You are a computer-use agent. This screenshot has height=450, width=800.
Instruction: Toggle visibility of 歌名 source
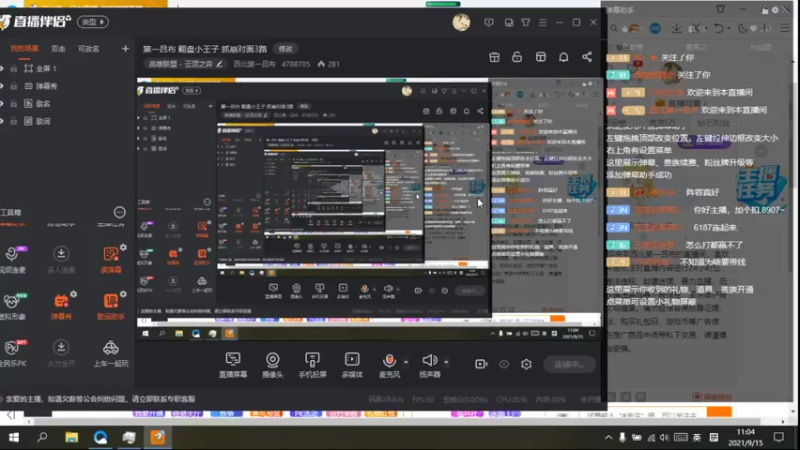coord(2,104)
